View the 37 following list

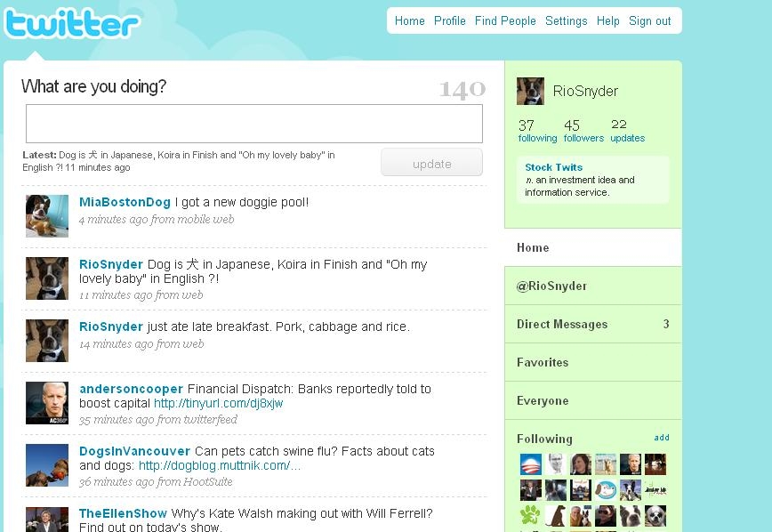pyautogui.click(x=537, y=131)
